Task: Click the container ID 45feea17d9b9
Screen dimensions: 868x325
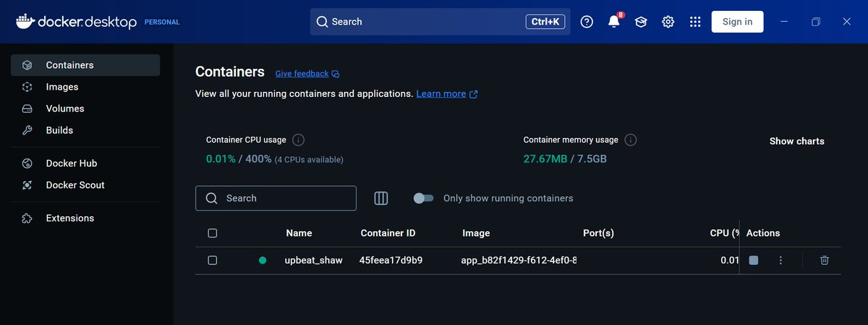Action: [x=391, y=260]
